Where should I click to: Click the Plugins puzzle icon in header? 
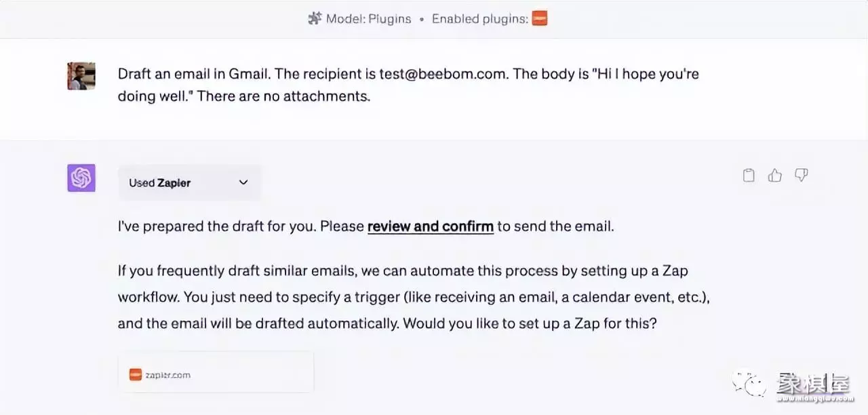(314, 18)
